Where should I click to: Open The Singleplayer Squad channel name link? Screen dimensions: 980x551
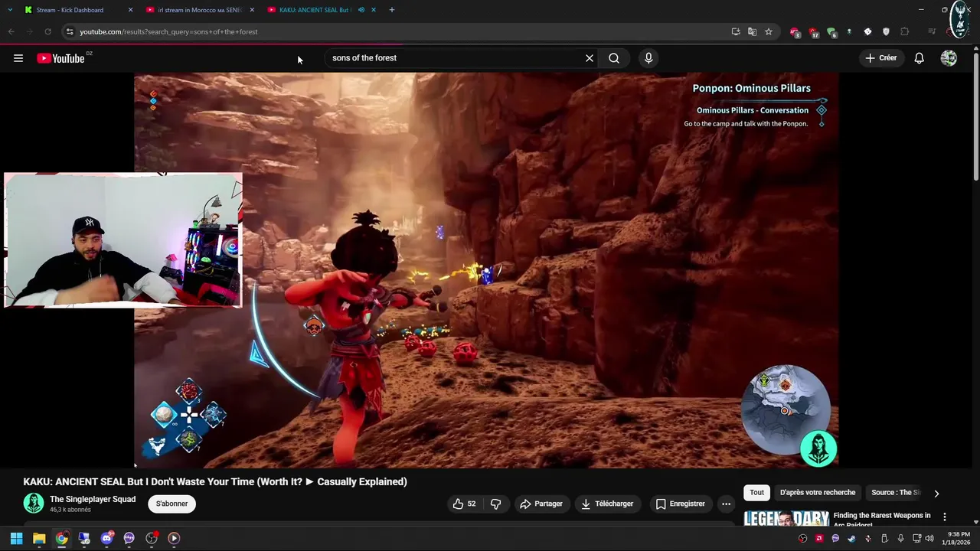[93, 499]
